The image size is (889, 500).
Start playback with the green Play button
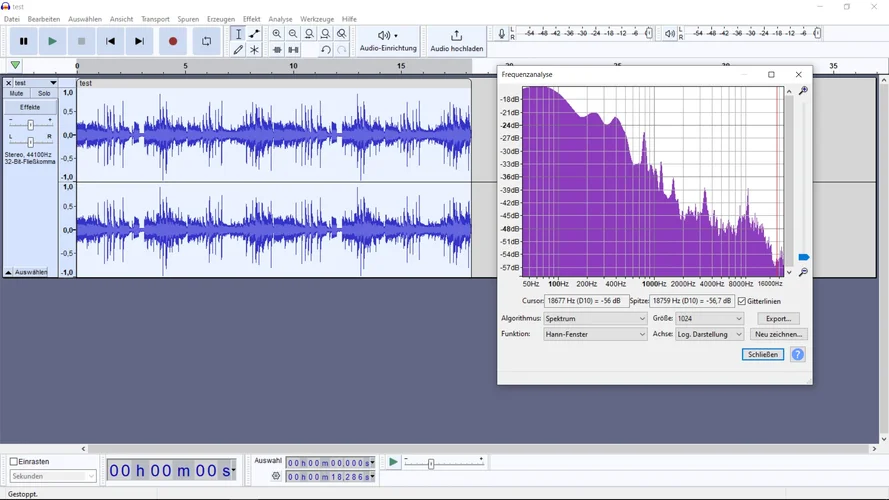[x=52, y=41]
